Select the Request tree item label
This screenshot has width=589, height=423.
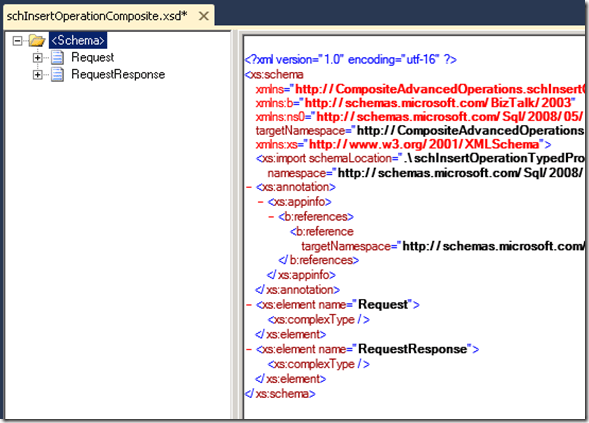[92, 57]
